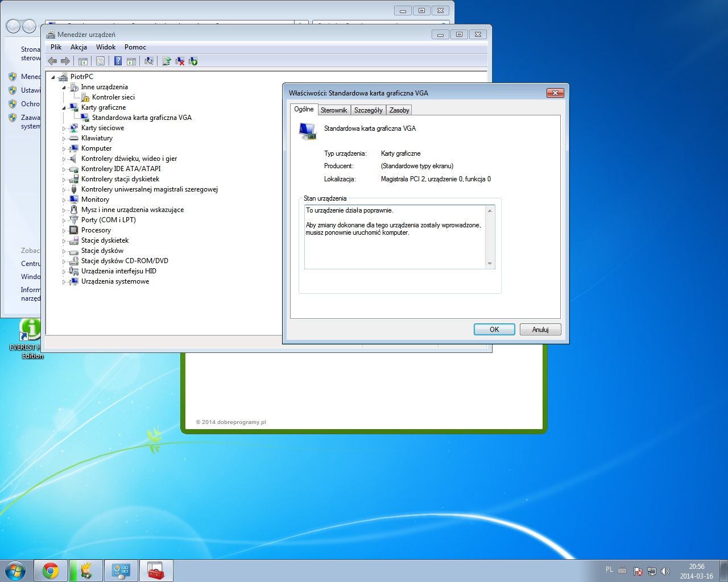
Task: Click the Help icon in Device Manager toolbar
Action: [118, 61]
